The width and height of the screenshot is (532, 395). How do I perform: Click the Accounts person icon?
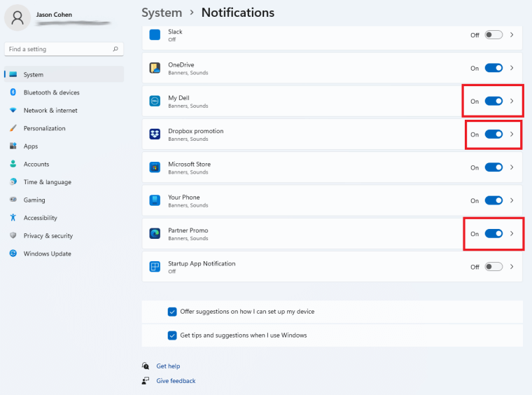click(x=13, y=164)
